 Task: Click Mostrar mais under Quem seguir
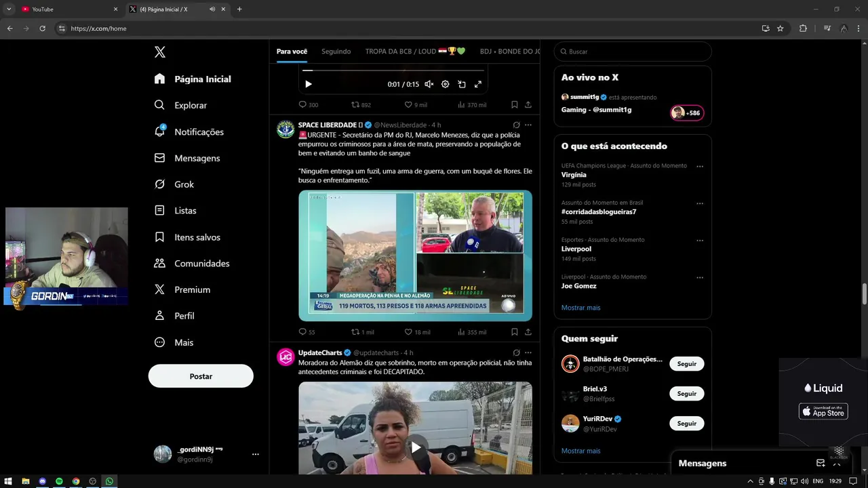(580, 451)
